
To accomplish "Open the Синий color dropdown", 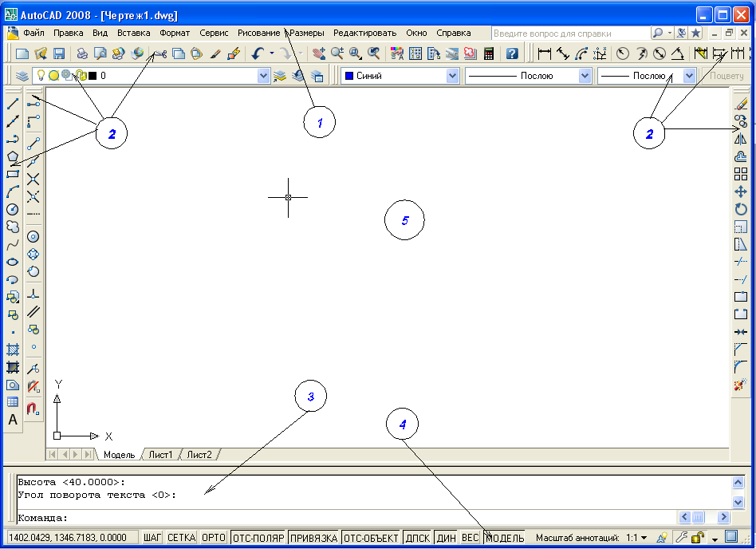I will (x=452, y=76).
